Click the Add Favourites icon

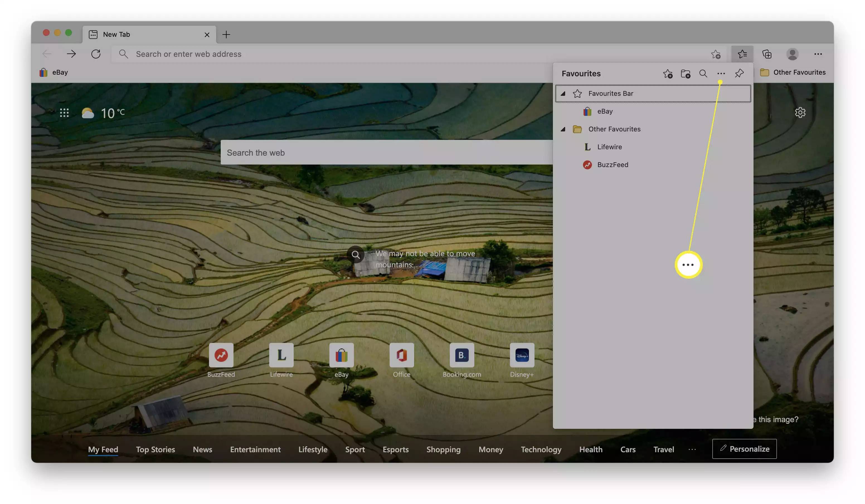pos(667,74)
